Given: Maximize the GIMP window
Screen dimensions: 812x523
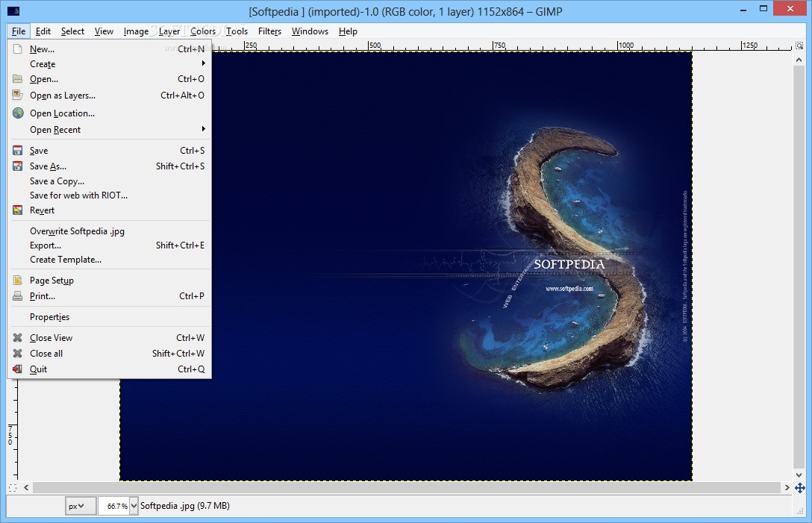Looking at the screenshot, I should click(x=763, y=9).
